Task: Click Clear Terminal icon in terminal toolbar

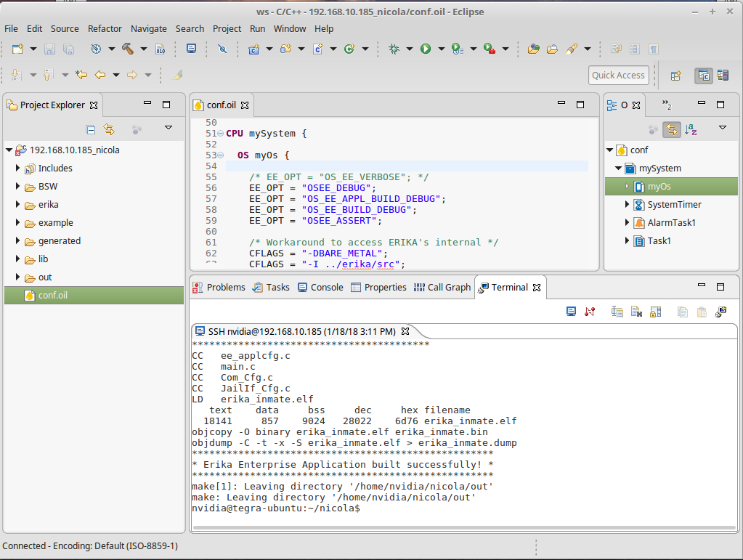Action: pyautogui.click(x=636, y=312)
